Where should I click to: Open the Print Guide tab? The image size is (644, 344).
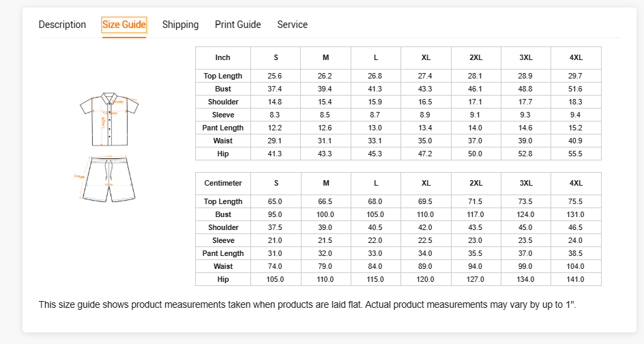[x=238, y=25]
